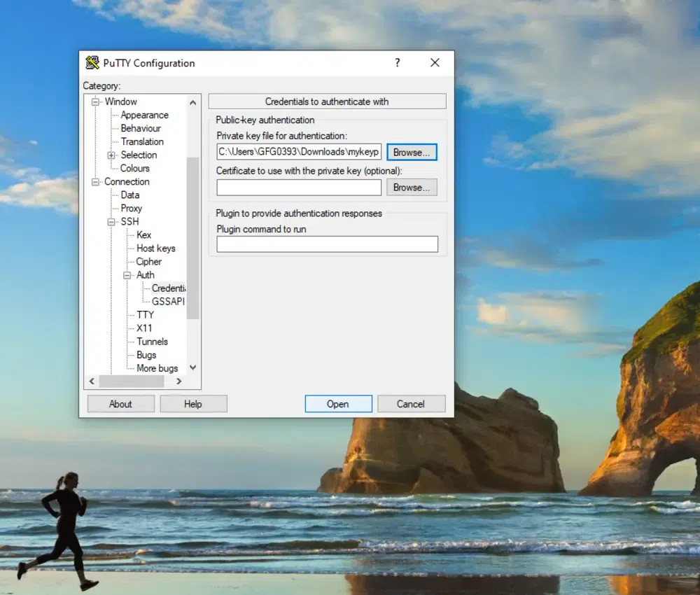Select Cipher in category tree
The image size is (700, 595).
(148, 262)
